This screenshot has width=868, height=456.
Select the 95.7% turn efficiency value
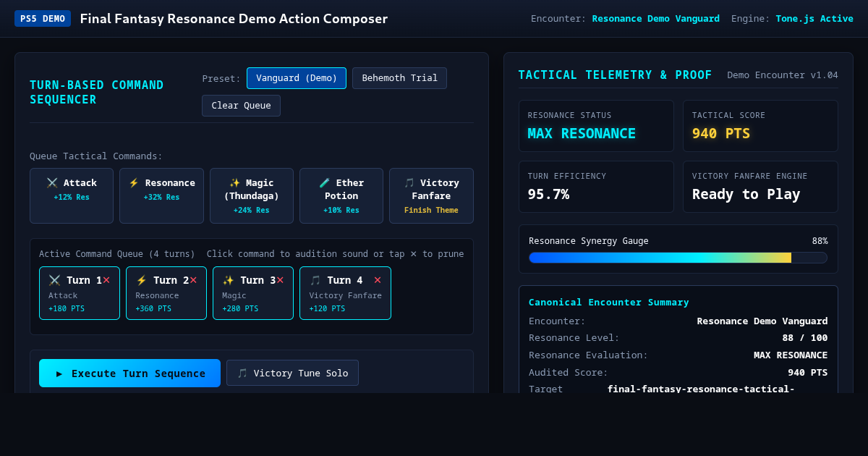[548, 195]
